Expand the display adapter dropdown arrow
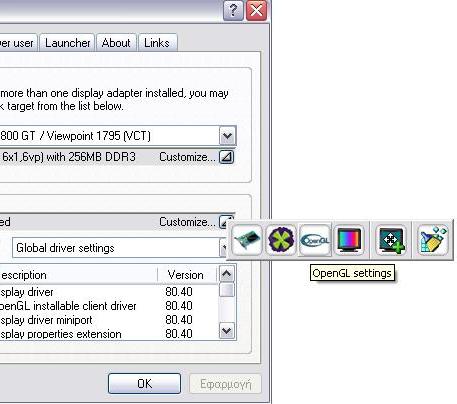 [x=227, y=136]
